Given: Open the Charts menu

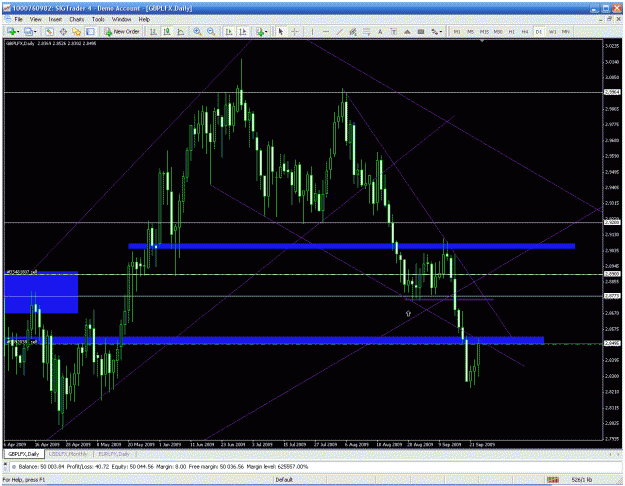Looking at the screenshot, I should (x=77, y=19).
